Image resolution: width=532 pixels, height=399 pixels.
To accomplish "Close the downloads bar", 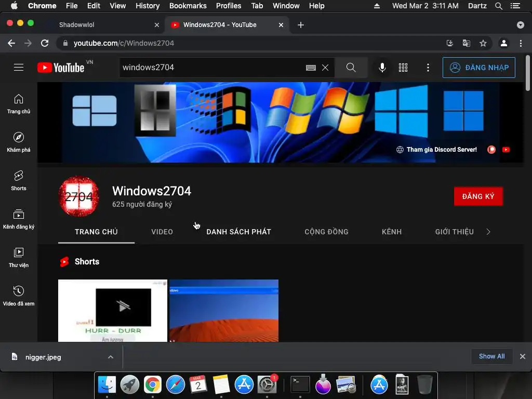I will [x=523, y=356].
